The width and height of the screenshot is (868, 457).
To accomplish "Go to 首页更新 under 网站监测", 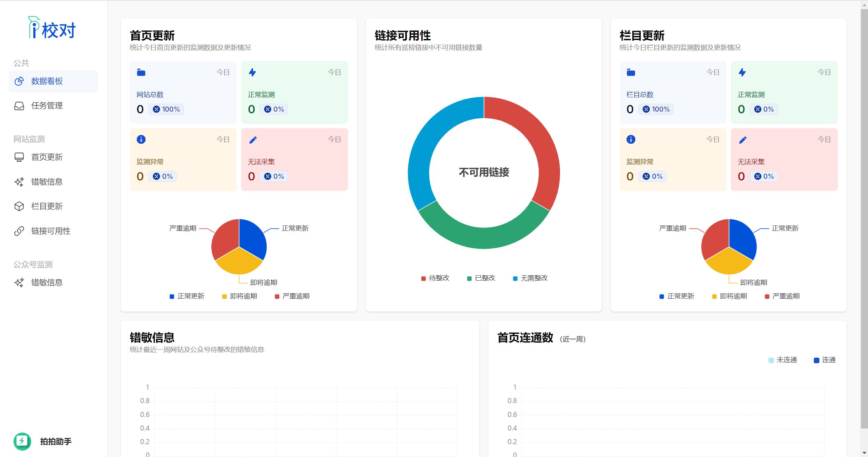I will (53, 157).
